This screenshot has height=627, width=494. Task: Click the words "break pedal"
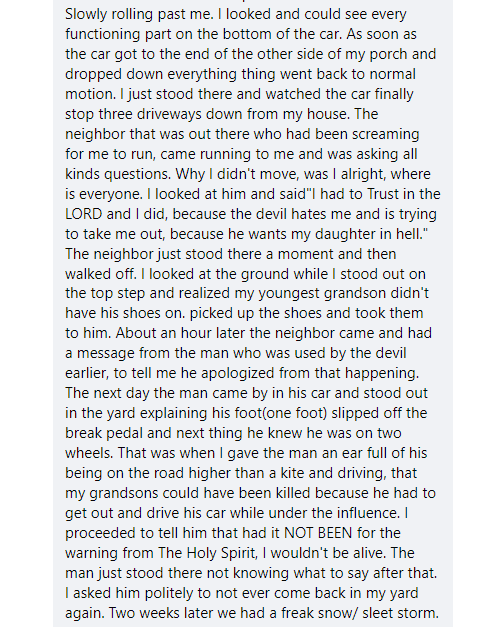(x=104, y=433)
